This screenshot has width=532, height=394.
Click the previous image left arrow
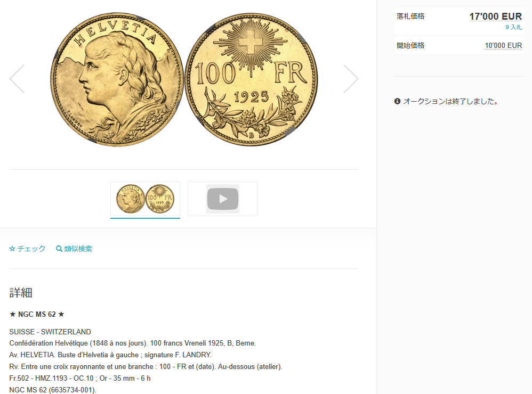click(x=17, y=79)
